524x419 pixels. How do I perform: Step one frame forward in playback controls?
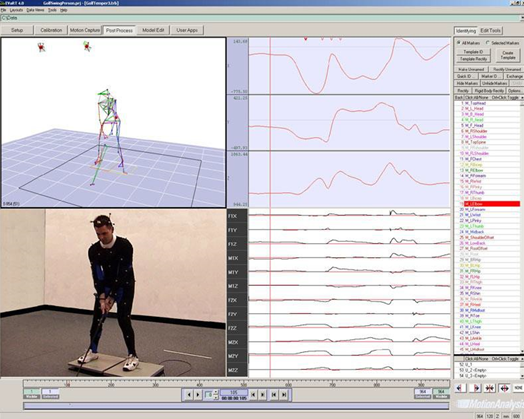(198, 395)
